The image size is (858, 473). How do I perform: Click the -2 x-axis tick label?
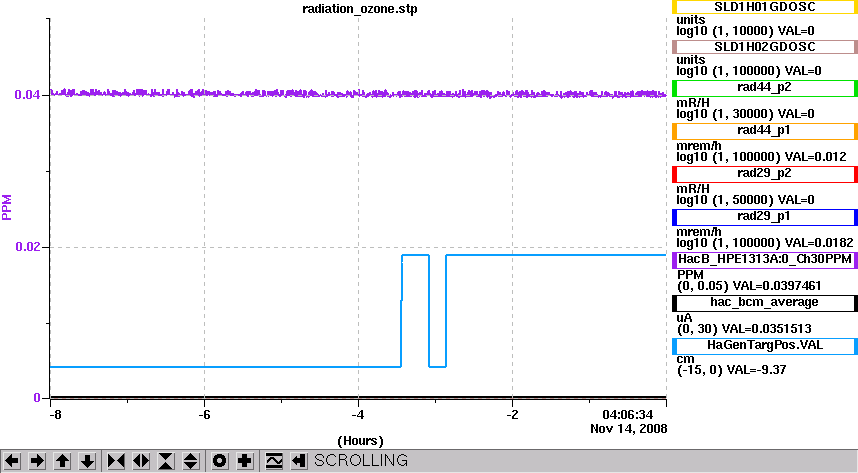coord(512,415)
